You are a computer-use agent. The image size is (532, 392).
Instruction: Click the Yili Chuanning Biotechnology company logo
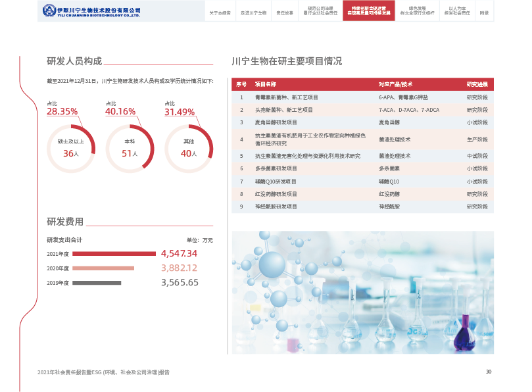[x=91, y=11]
